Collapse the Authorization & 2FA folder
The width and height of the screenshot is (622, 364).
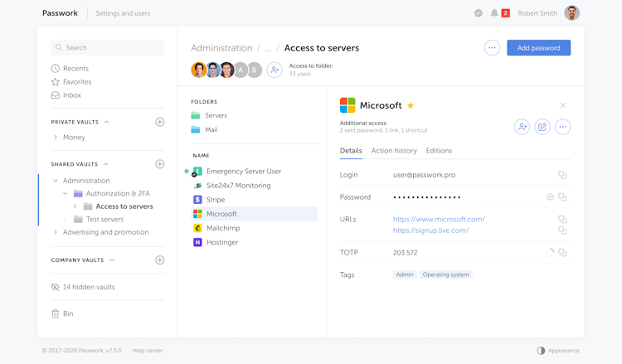pyautogui.click(x=66, y=193)
